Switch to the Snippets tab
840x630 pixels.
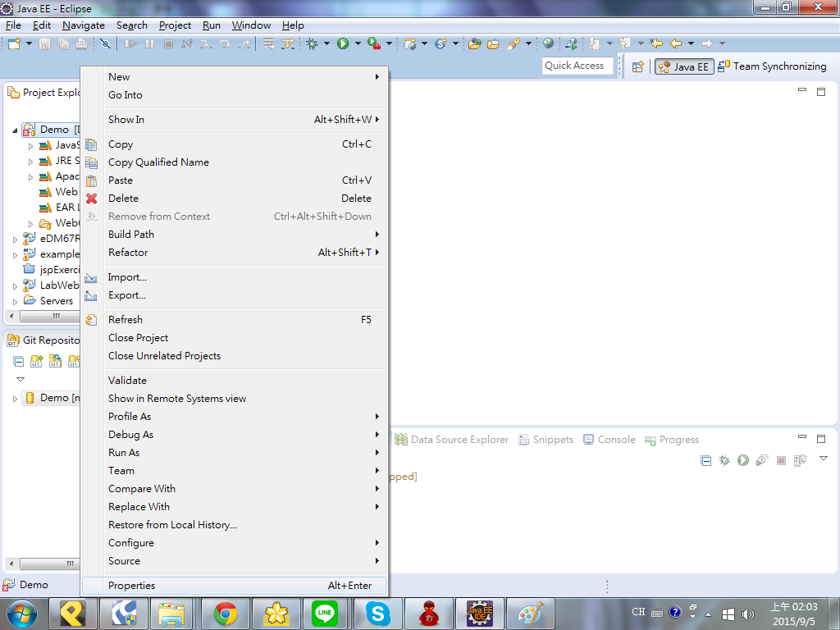[x=546, y=440]
